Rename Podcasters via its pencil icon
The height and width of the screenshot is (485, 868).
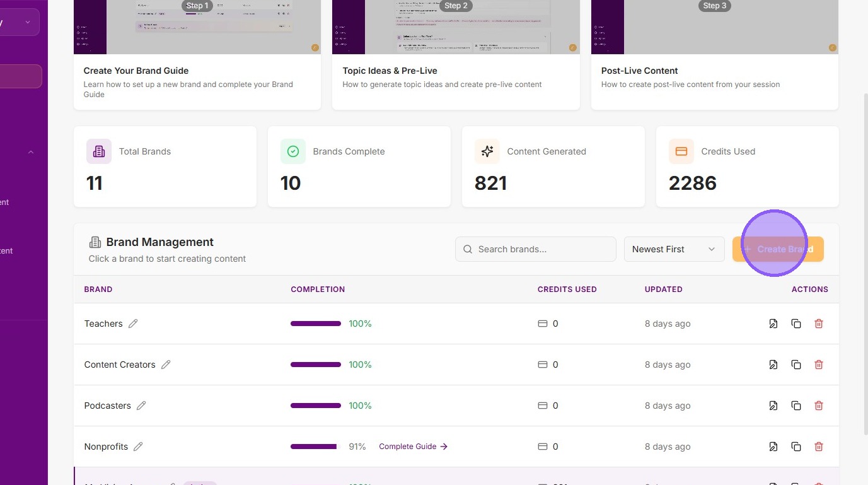click(x=141, y=406)
